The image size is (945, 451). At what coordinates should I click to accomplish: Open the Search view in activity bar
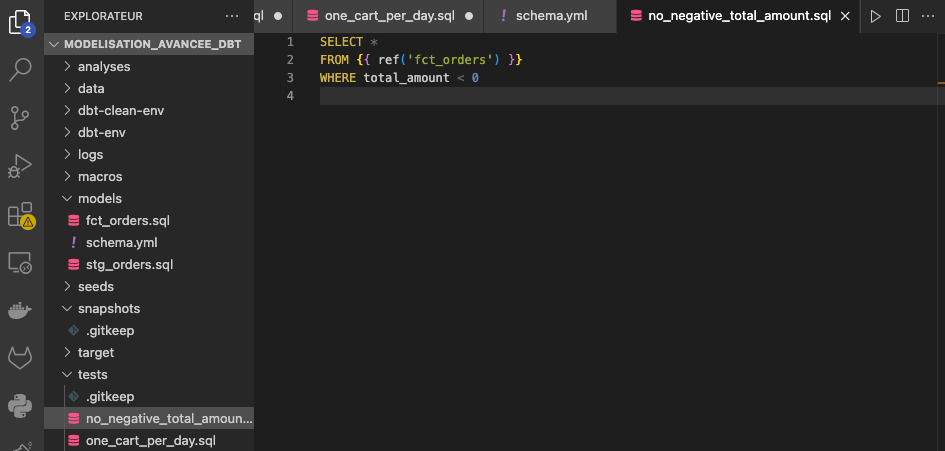21,69
